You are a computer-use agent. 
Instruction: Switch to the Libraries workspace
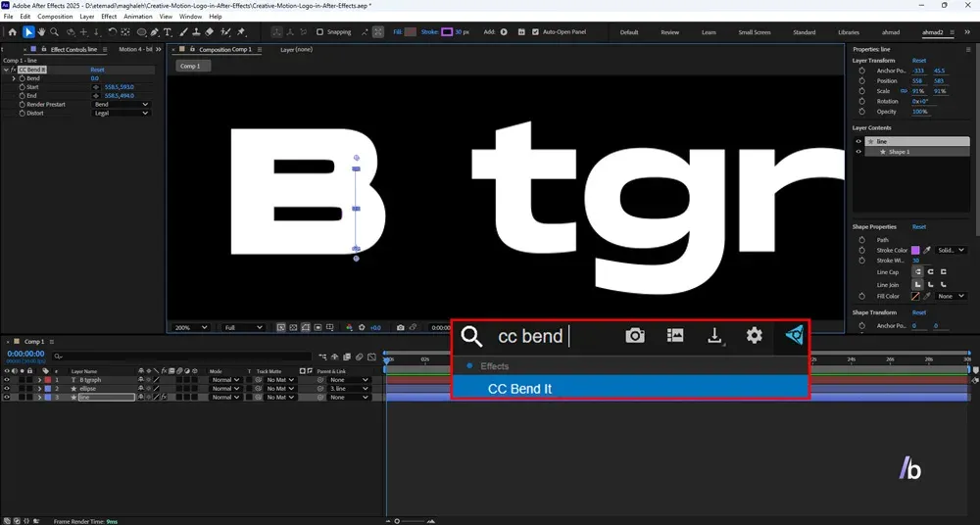849,32
